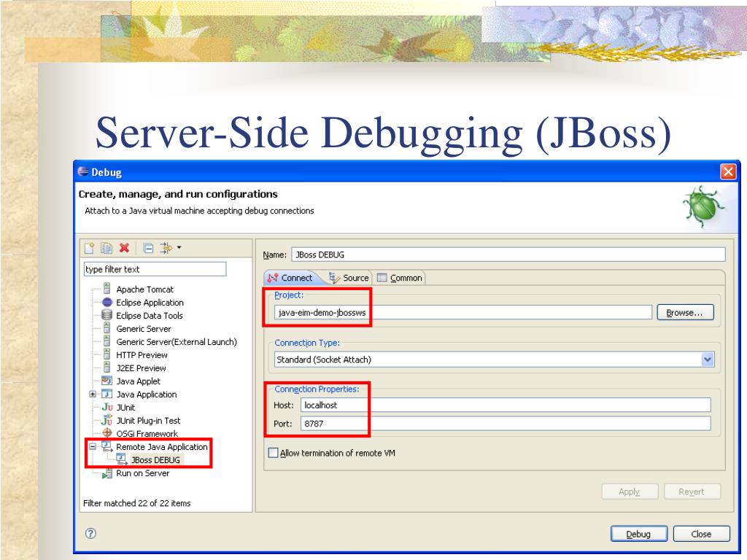Click the Duplicate launch configuration icon
Screen dimensions: 747x560
tap(107, 248)
